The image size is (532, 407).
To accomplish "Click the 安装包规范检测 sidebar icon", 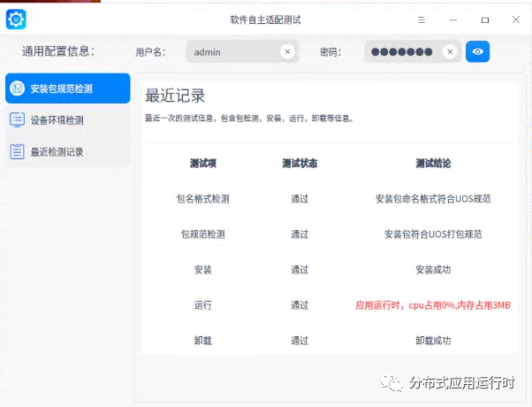I will tap(18, 88).
